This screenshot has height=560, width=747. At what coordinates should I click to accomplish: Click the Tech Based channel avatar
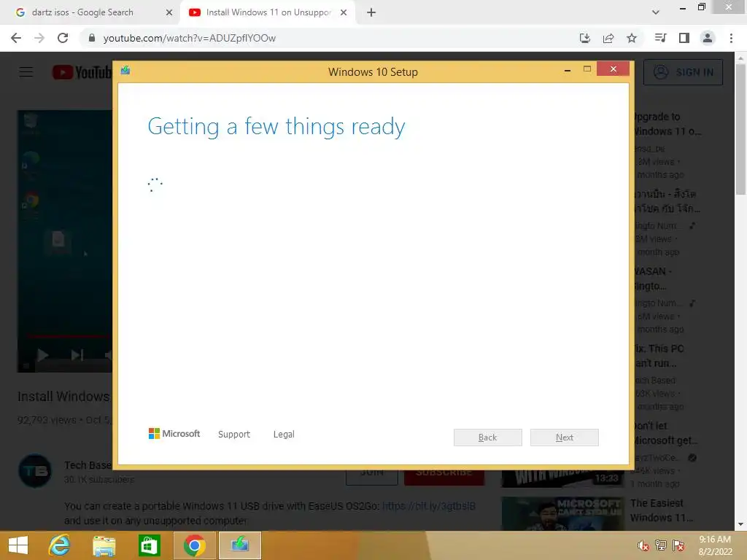point(35,471)
